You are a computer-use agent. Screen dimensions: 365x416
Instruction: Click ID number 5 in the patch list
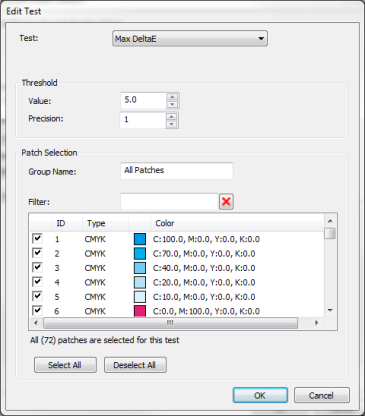click(x=57, y=297)
